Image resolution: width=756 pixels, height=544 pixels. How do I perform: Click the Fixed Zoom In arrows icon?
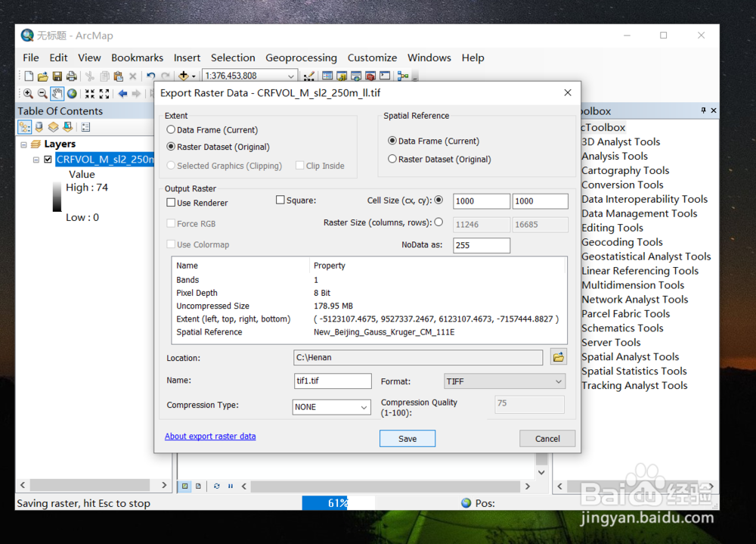90,94
